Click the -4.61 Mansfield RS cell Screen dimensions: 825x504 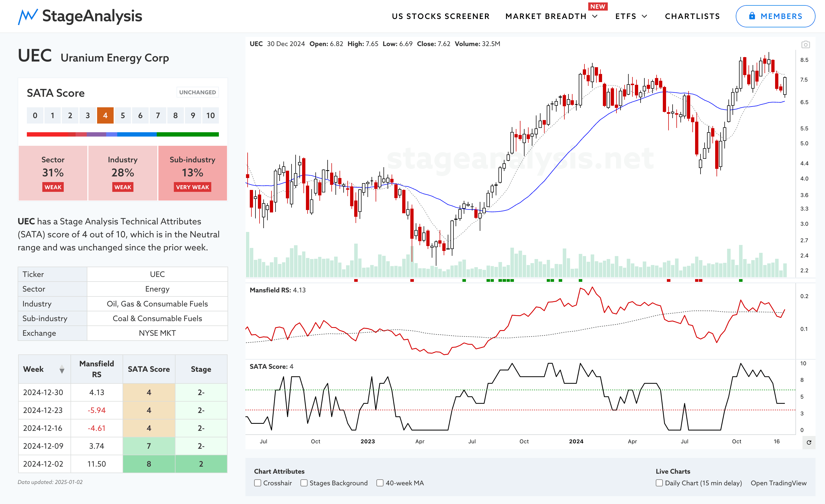tap(97, 428)
